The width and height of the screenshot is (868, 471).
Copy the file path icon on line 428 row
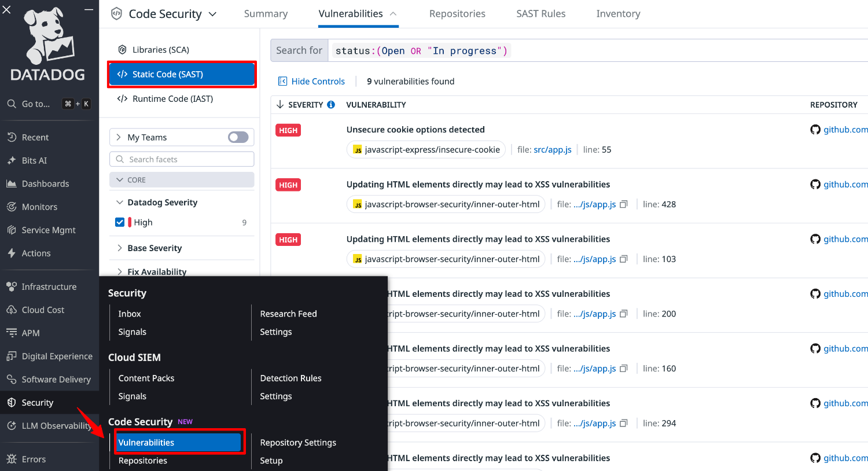point(623,204)
